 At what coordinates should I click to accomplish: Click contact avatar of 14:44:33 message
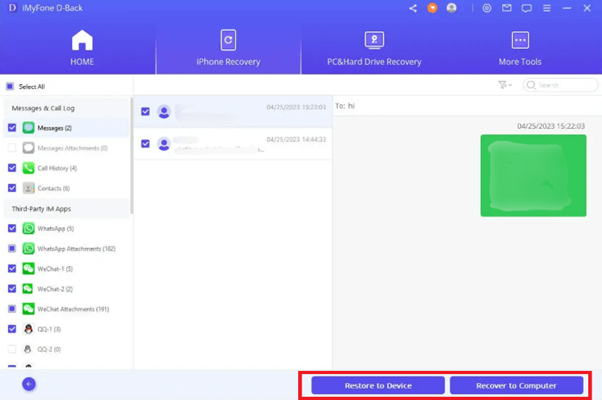point(164,144)
